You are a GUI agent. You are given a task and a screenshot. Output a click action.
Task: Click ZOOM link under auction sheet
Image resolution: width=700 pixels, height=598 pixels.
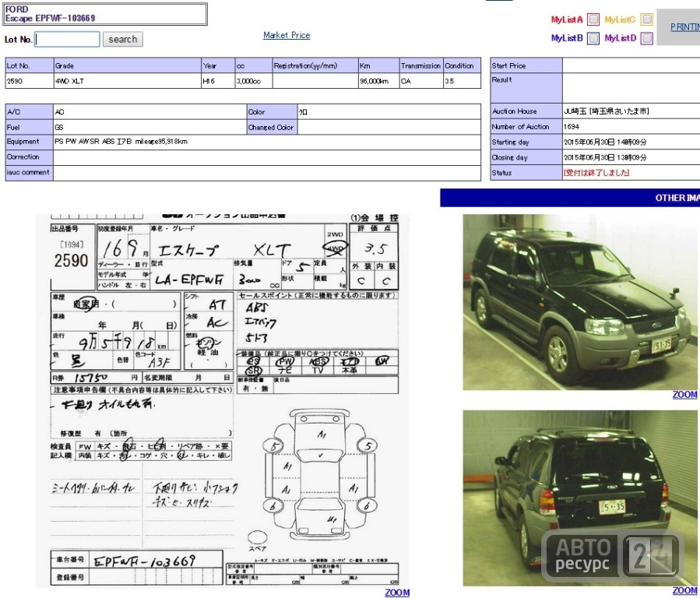click(397, 593)
